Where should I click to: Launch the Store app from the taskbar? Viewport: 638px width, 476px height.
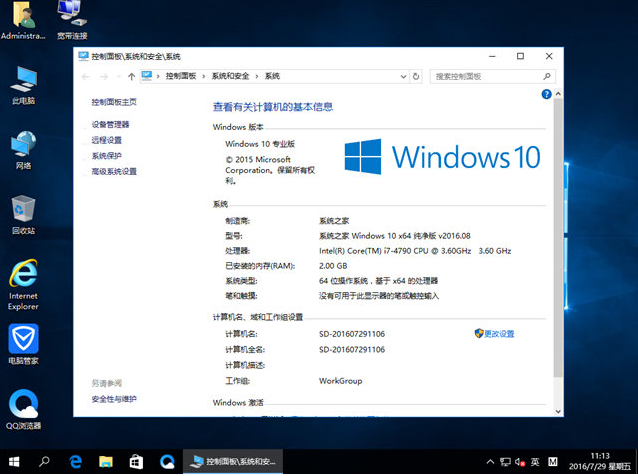(136, 462)
